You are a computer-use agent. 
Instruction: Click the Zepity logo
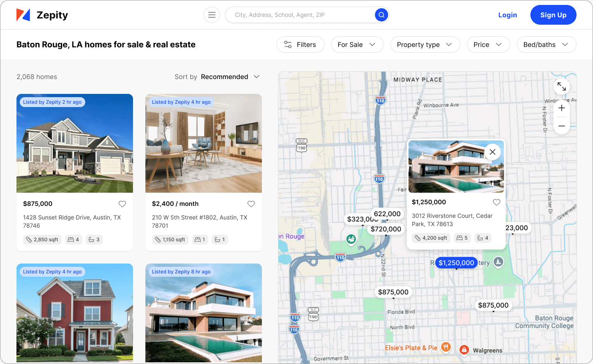[42, 15]
